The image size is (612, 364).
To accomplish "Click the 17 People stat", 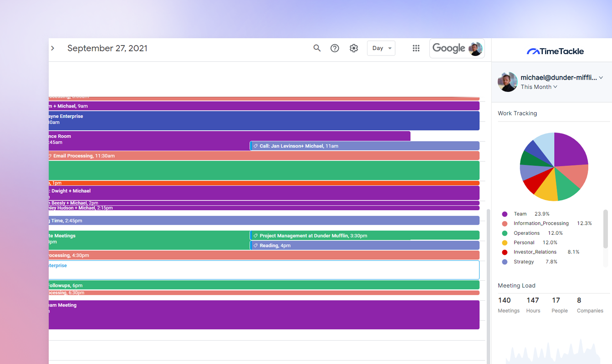I will click(x=560, y=305).
